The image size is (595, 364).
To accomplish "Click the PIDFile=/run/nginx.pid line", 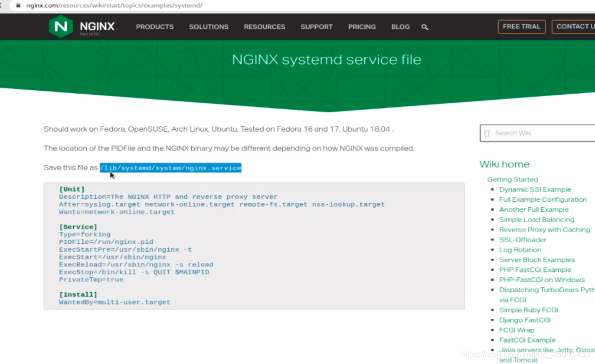I will [106, 242].
